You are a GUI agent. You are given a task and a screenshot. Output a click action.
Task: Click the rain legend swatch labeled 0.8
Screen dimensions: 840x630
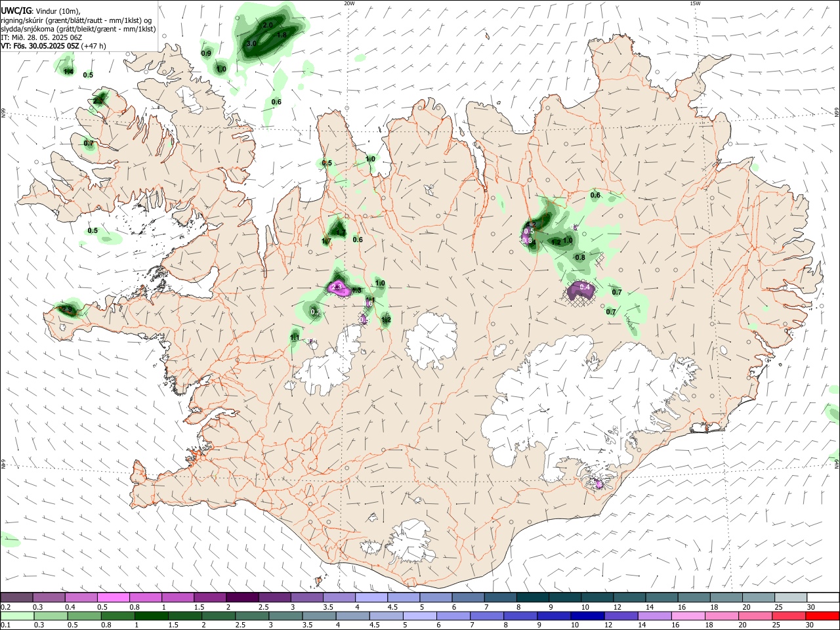pos(117,616)
